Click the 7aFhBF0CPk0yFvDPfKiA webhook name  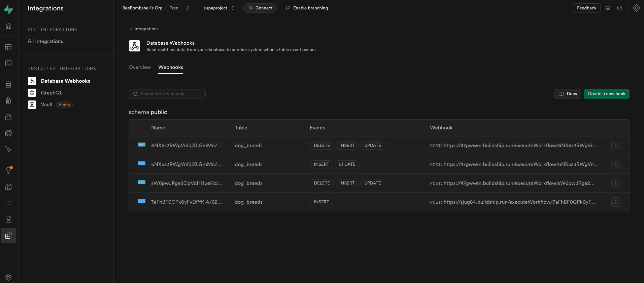click(187, 202)
